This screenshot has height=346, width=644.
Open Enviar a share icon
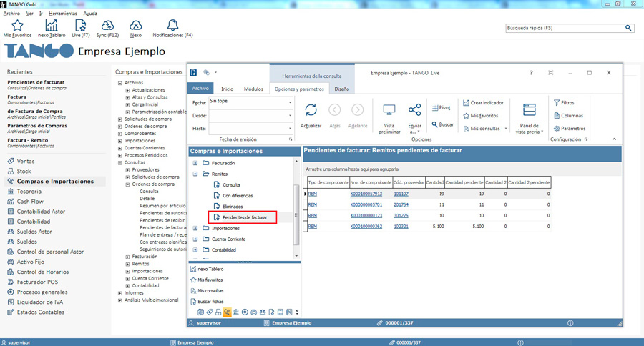tap(414, 110)
